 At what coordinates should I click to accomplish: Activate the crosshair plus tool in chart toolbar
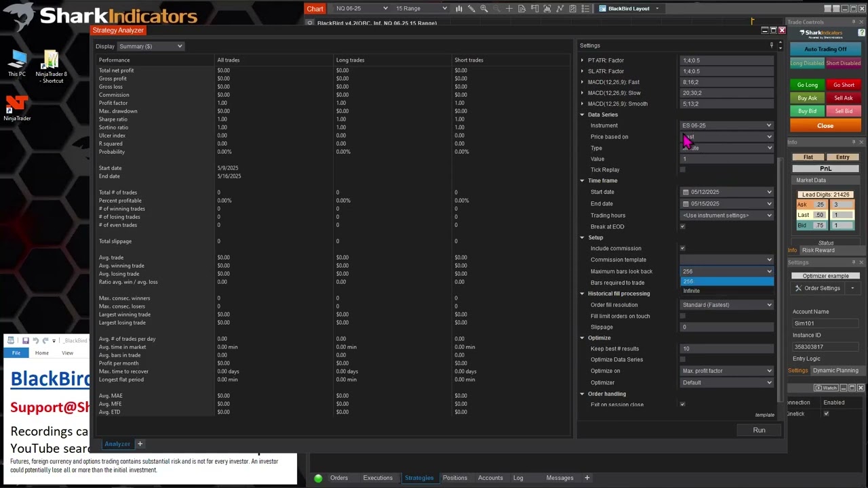tap(509, 9)
